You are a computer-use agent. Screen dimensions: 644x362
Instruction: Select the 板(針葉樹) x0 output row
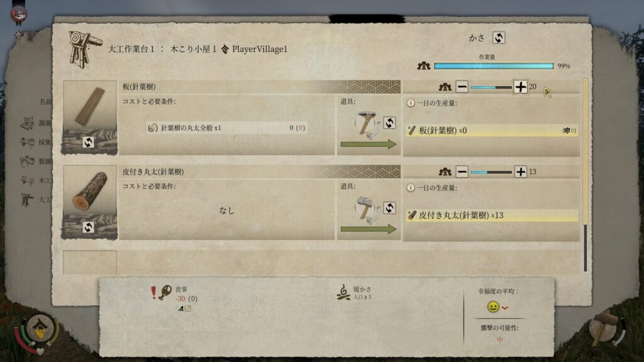492,131
